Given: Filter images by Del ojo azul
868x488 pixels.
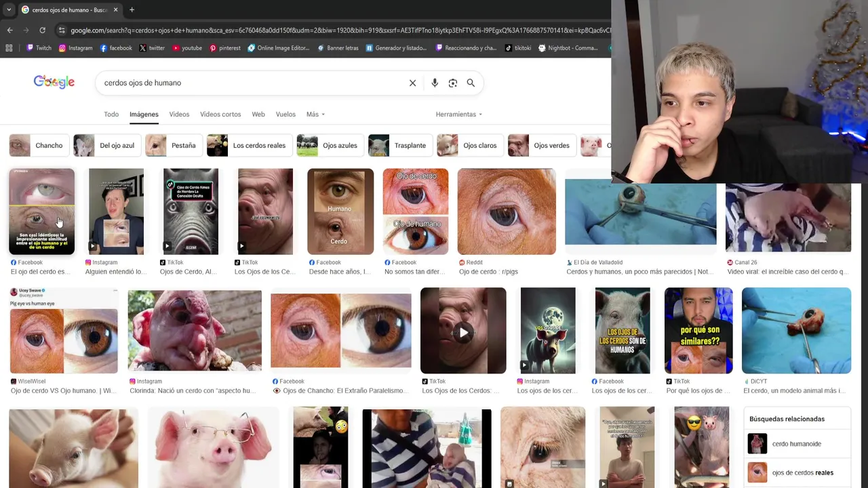Looking at the screenshot, I should (x=106, y=145).
